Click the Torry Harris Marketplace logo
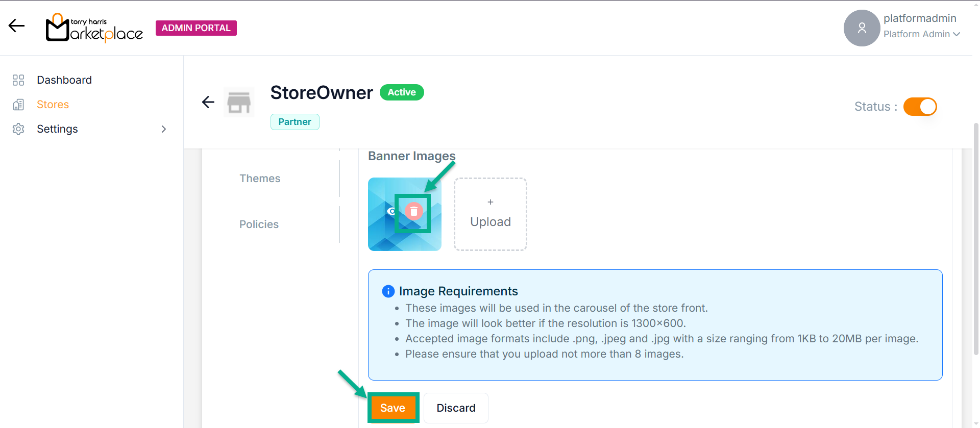 94,28
